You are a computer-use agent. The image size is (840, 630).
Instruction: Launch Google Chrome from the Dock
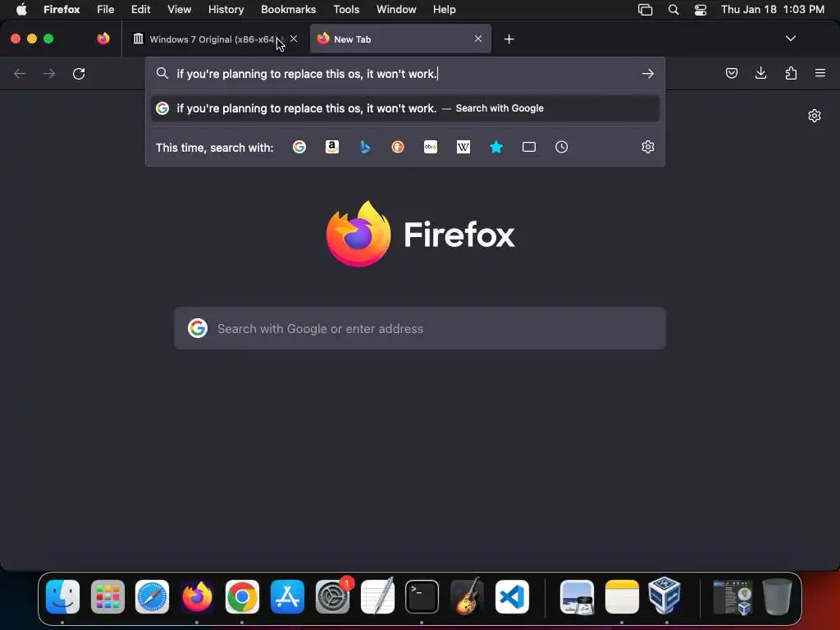tap(242, 596)
